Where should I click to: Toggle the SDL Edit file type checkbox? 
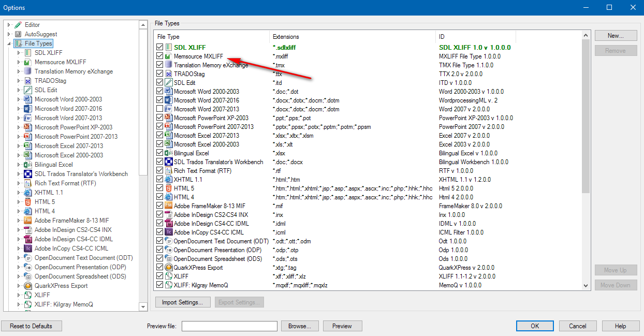pos(160,83)
